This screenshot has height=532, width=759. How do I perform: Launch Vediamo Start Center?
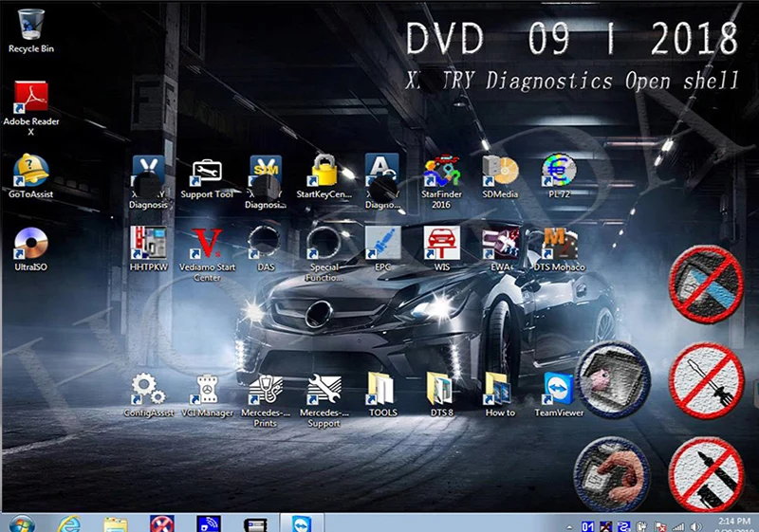[x=207, y=255]
